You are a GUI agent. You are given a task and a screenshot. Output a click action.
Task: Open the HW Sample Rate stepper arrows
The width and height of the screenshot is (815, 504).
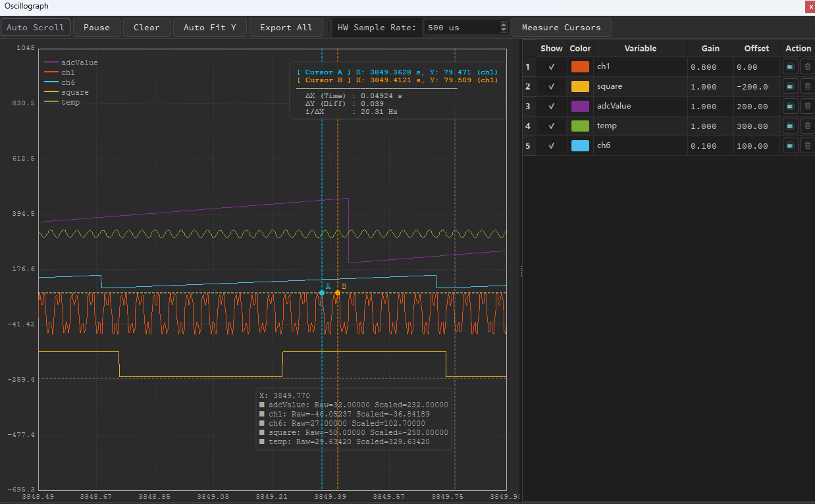(x=504, y=28)
